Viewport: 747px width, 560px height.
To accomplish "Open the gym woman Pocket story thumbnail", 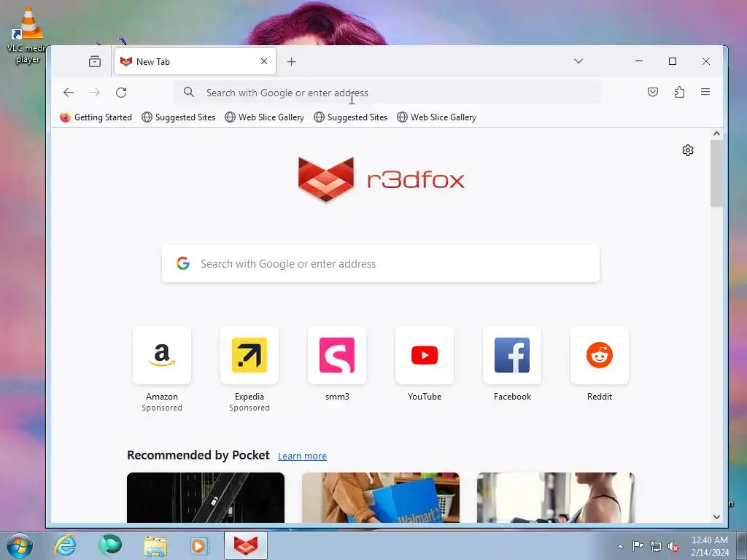I will [555, 497].
